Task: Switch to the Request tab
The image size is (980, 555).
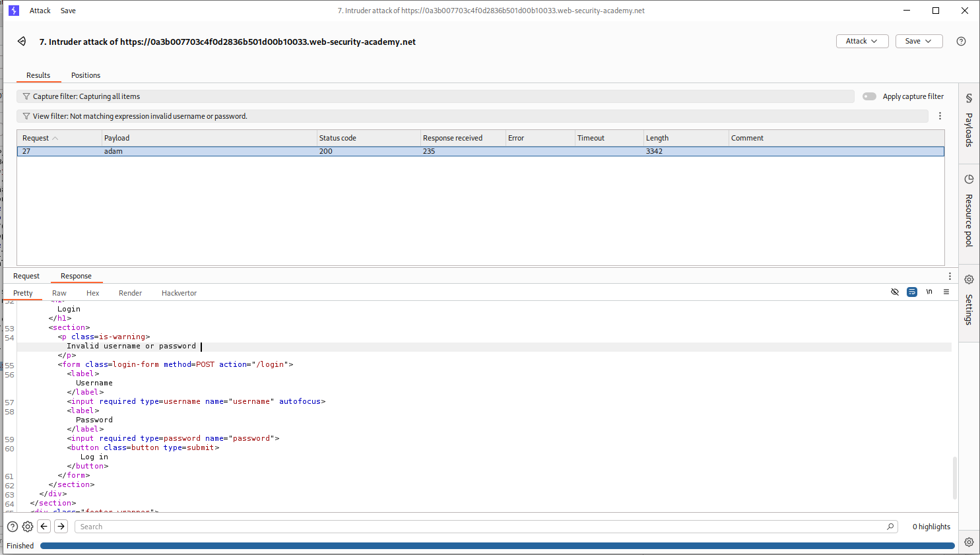Action: [26, 276]
